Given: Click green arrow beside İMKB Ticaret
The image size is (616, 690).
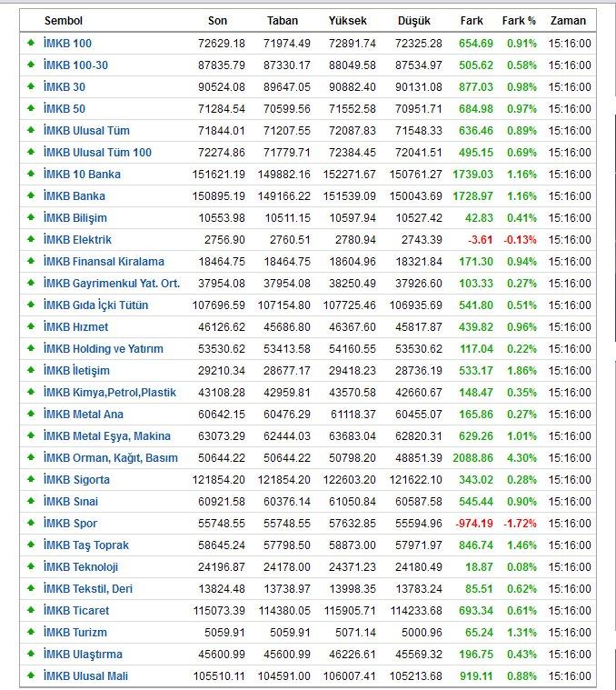Looking at the screenshot, I should click(31, 610).
